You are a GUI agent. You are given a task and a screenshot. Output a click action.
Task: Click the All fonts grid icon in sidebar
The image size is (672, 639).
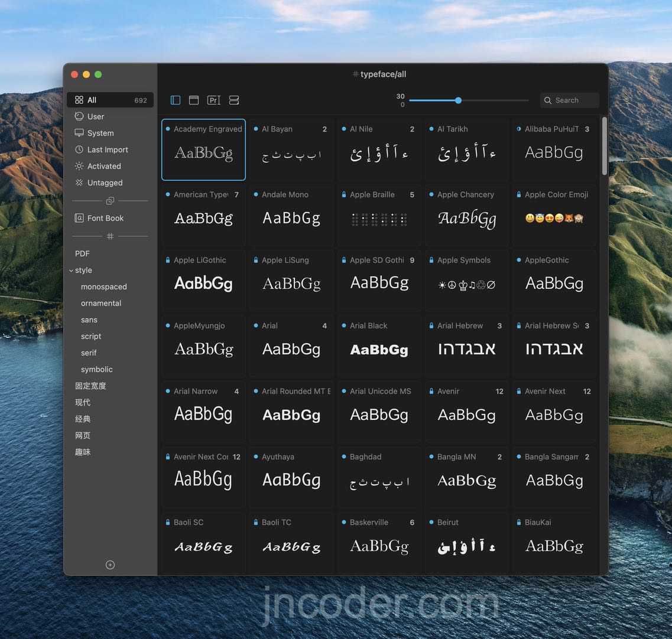79,100
